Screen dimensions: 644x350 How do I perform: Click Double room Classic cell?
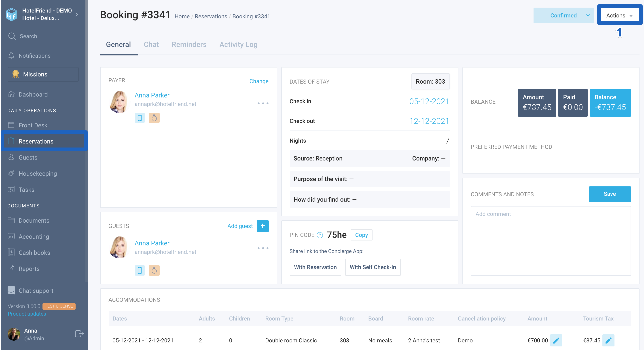[x=291, y=340]
